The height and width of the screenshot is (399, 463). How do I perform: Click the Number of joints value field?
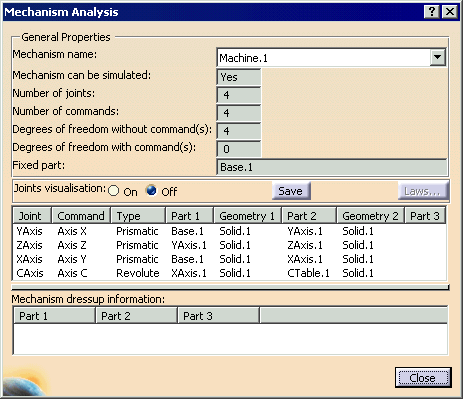coord(239,95)
